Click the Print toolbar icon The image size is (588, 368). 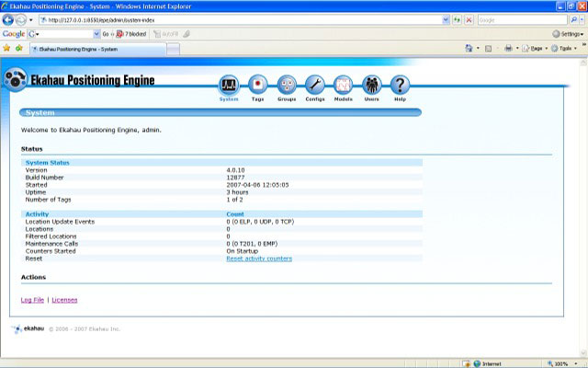(x=508, y=48)
